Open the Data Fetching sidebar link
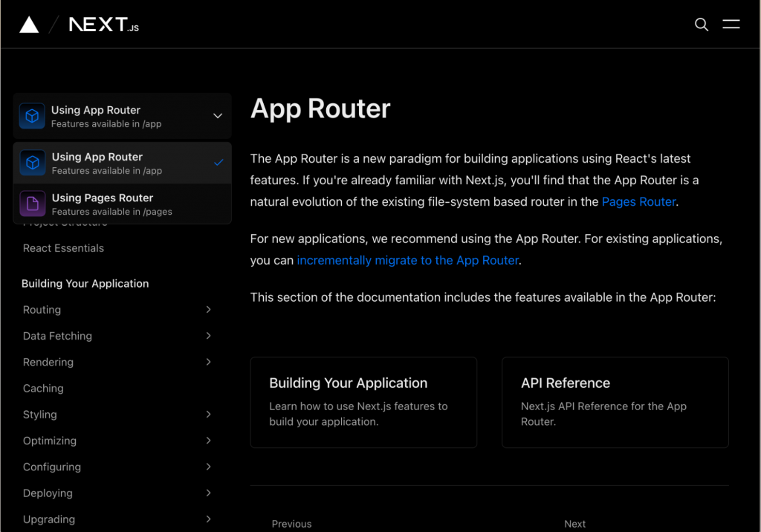Viewport: 761px width, 532px height. [x=57, y=336]
